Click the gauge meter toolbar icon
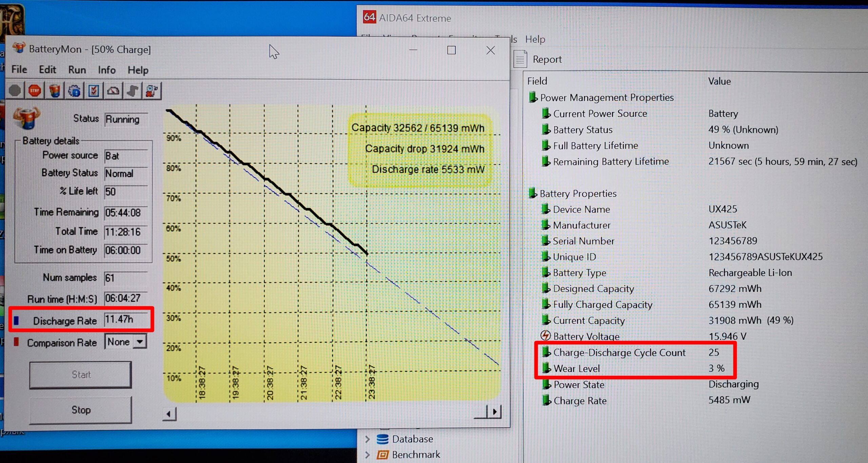This screenshot has height=463, width=868. (x=113, y=91)
